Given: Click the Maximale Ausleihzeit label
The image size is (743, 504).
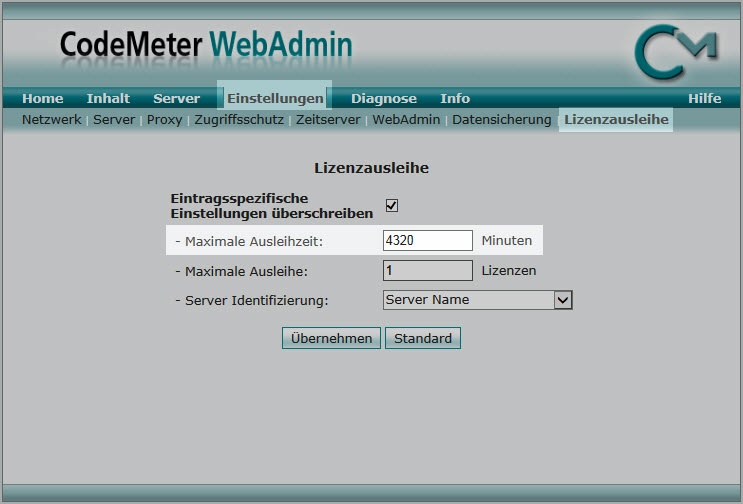Looking at the screenshot, I should pyautogui.click(x=249, y=242).
